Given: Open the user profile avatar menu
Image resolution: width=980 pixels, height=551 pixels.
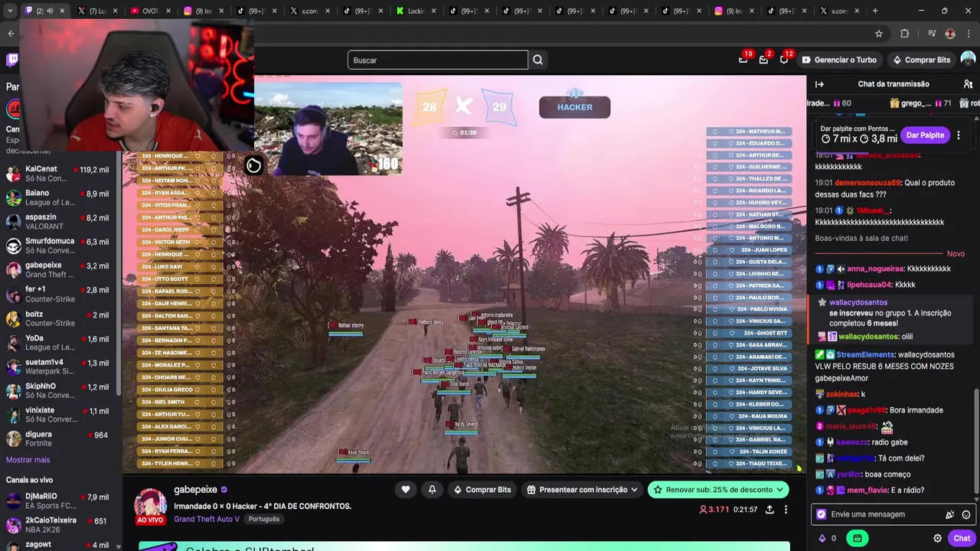Looking at the screenshot, I should [x=968, y=60].
